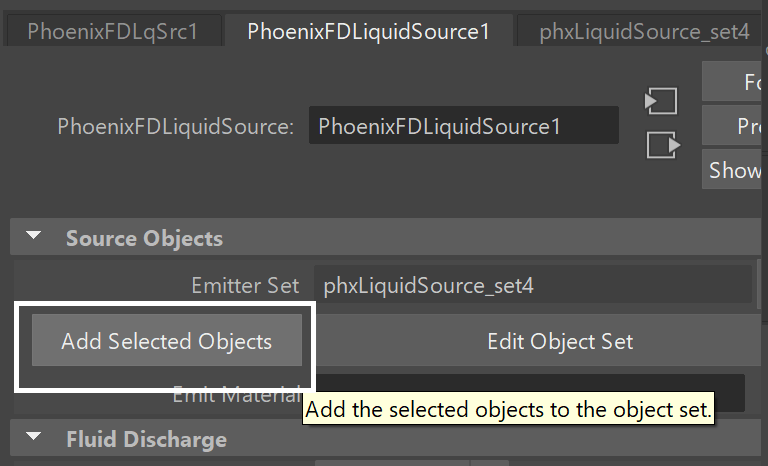Switch to PhoenixFDLqSrc1 tab
The height and width of the screenshot is (466, 768).
pos(113,32)
